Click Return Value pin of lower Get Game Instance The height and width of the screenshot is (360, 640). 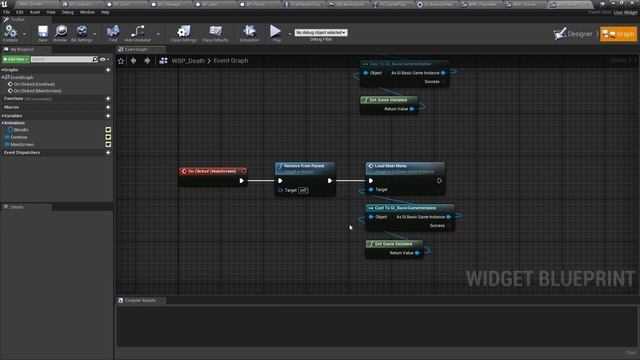pyautogui.click(x=417, y=253)
